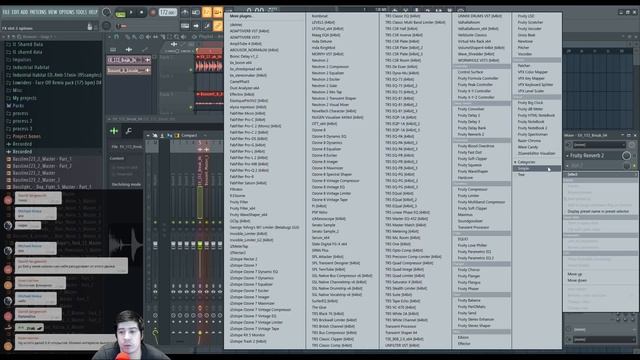The image size is (640, 360).
Task: Choose Fruity Phaser plugin
Action: [x=468, y=289]
